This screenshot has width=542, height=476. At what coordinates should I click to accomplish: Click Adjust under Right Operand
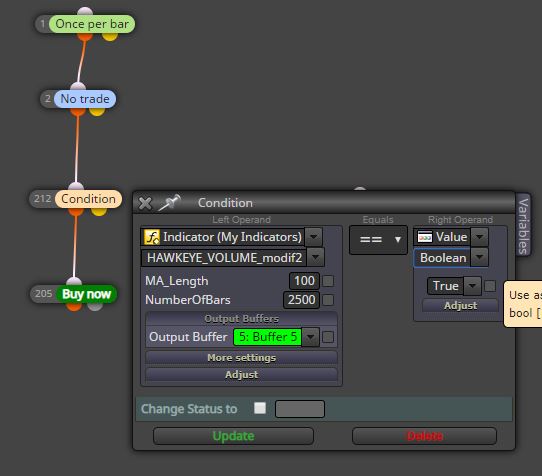pyautogui.click(x=460, y=306)
